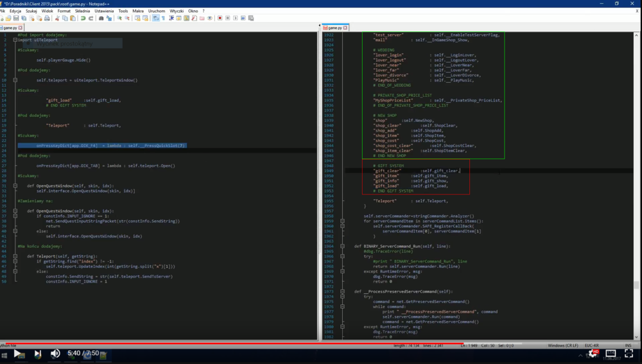The height and width of the screenshot is (364, 642).
Task: Stop macro recording with the stop icon
Action: click(x=228, y=18)
